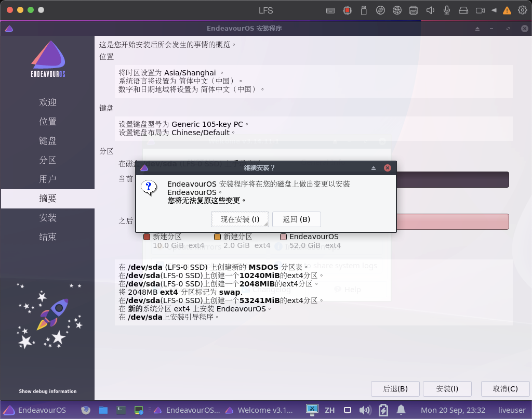This screenshot has width=532, height=419.
Task: Open terminal icon in taskbar
Action: tap(121, 410)
